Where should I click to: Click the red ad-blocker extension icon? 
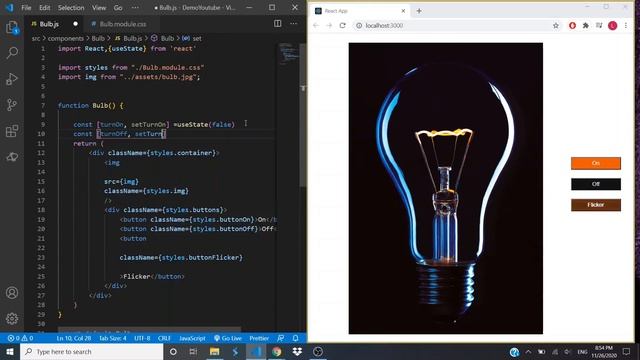coord(572,25)
